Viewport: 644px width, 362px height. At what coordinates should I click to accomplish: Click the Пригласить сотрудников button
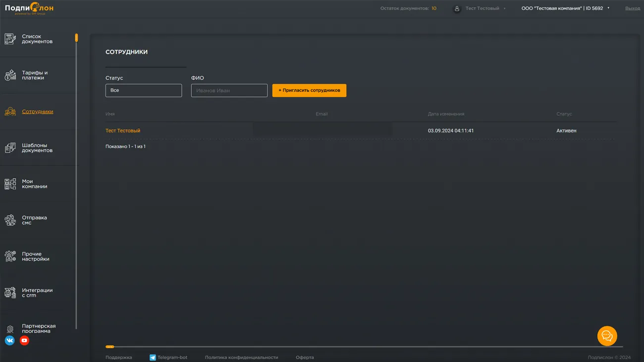tap(309, 91)
